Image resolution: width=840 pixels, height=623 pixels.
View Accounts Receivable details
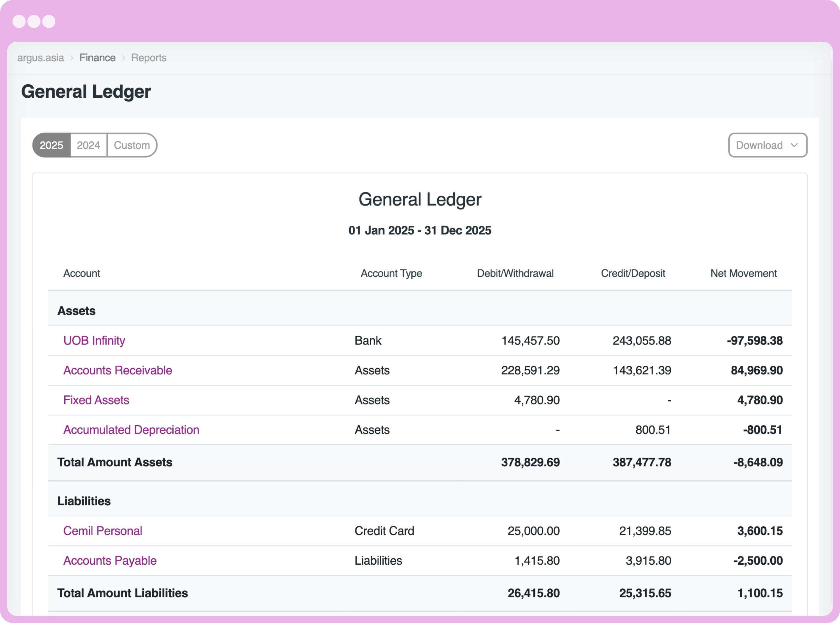118,370
